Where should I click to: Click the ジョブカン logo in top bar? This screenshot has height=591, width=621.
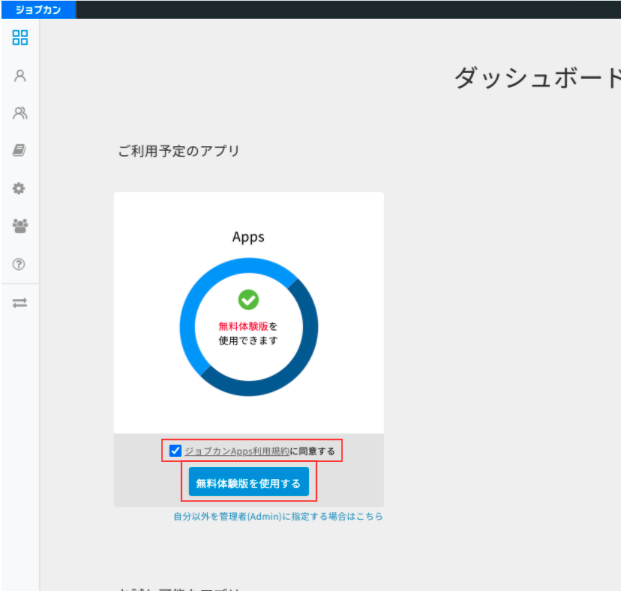click(37, 9)
